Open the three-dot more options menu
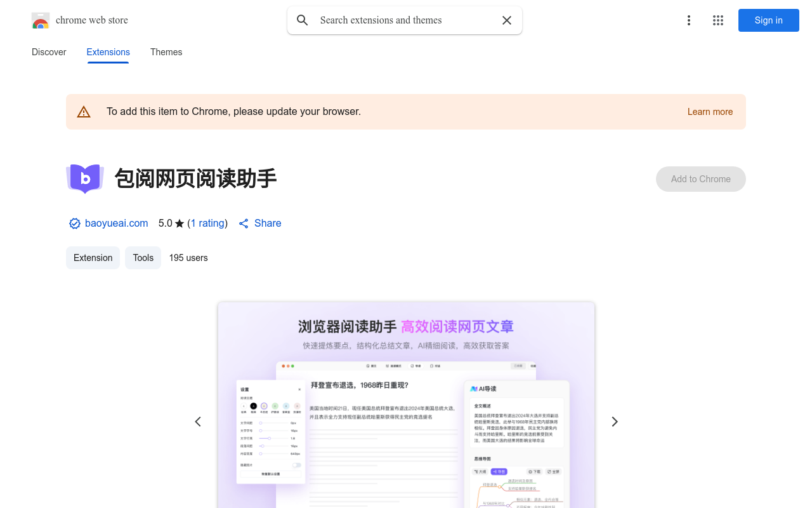Screen dimensions: 812x508 click(x=688, y=20)
